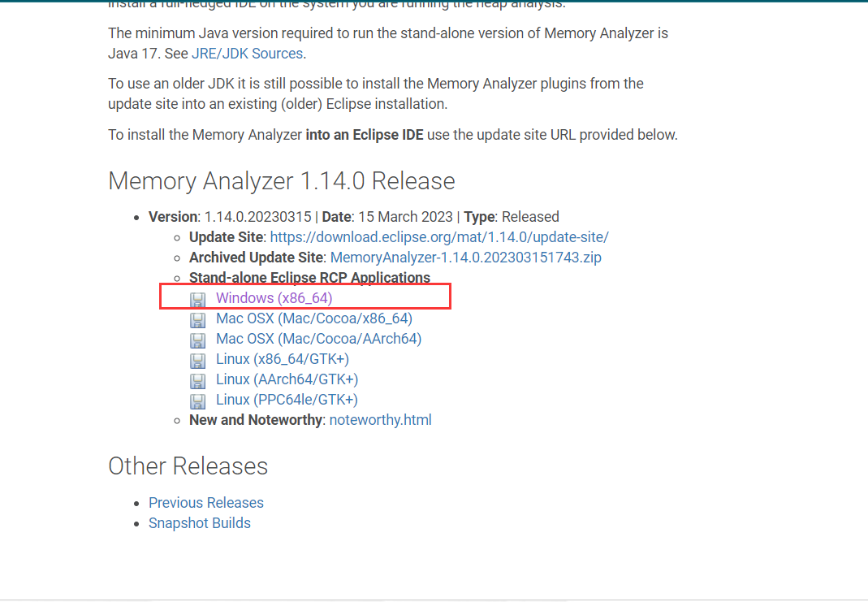Click the disk icon beside Linux PPC64le/GTK+

[x=198, y=401]
